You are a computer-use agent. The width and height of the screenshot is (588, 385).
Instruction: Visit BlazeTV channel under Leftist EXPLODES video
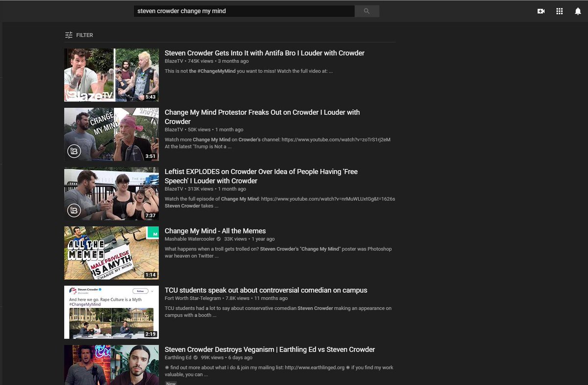tap(174, 189)
